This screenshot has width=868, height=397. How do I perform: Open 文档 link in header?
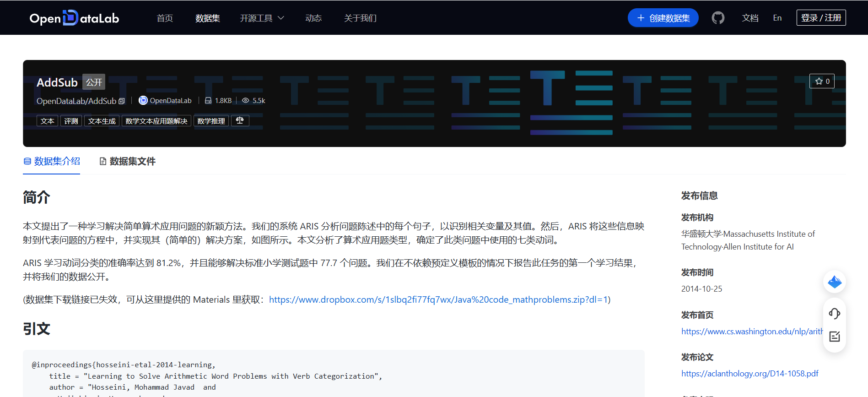coord(750,18)
